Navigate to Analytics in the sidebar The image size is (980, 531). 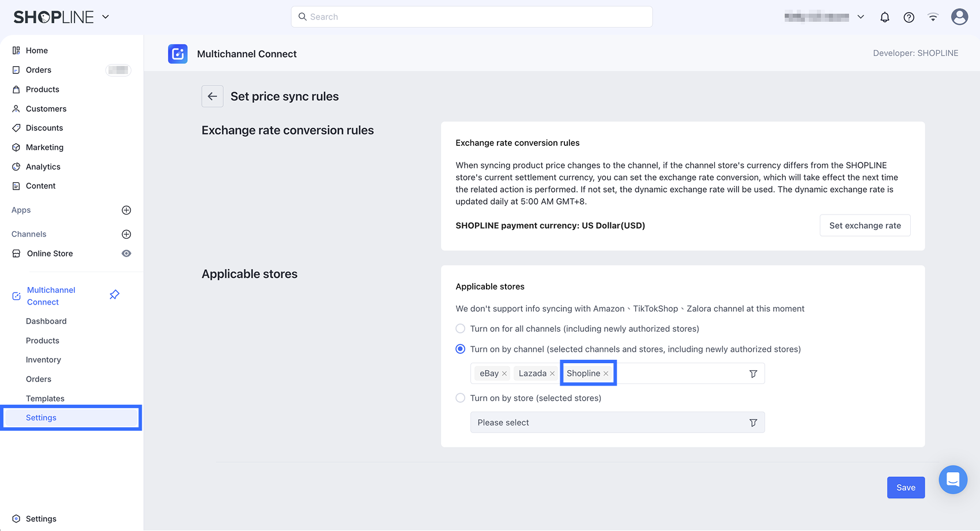(43, 167)
